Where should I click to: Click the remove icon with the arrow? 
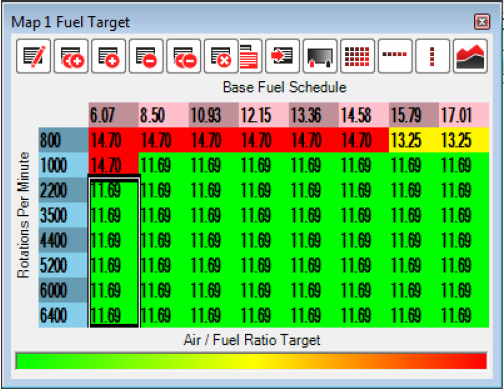184,56
